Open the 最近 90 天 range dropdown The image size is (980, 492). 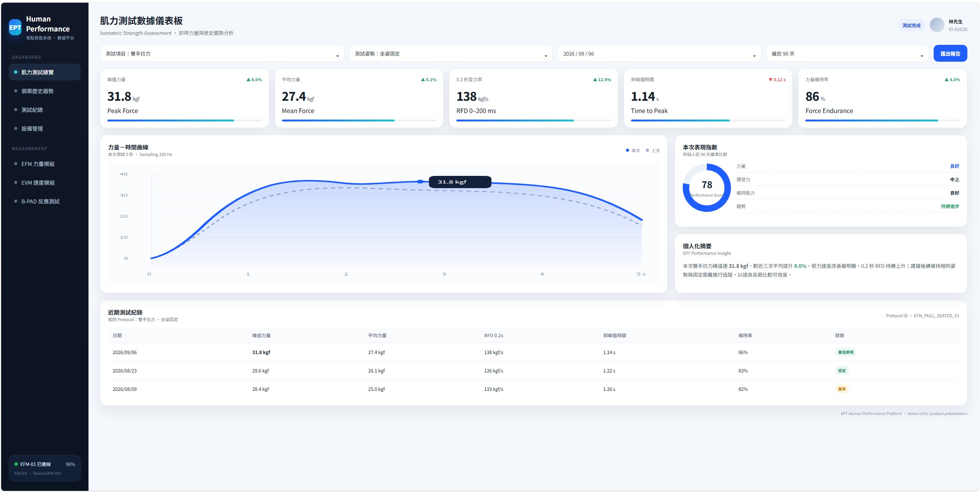click(847, 54)
